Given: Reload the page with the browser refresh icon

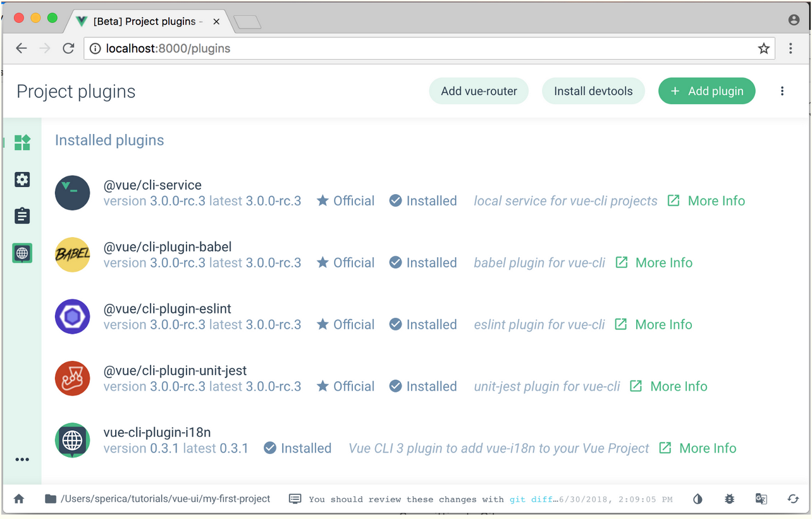Looking at the screenshot, I should pos(68,48).
